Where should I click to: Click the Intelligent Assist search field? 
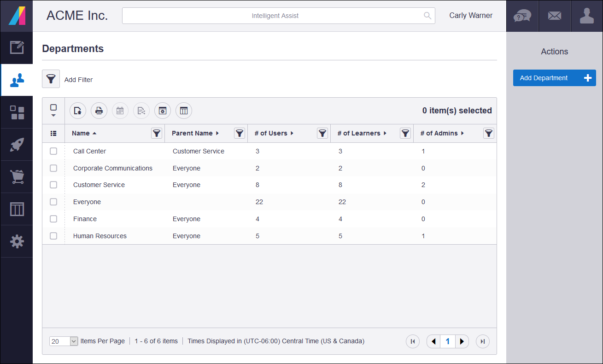275,16
